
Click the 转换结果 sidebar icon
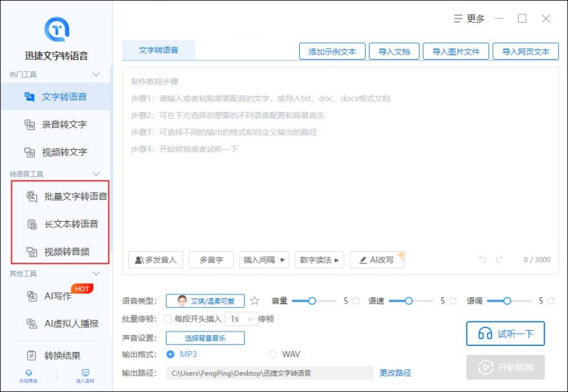(32, 356)
